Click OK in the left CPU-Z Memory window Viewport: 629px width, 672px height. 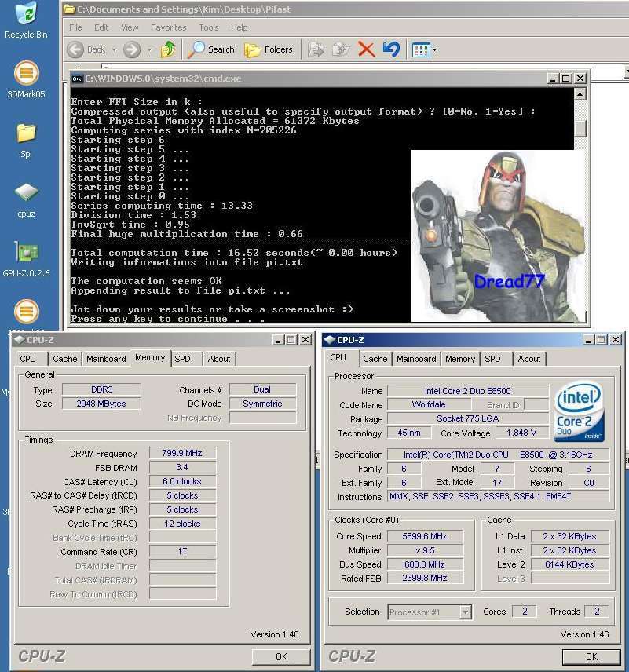(x=281, y=656)
